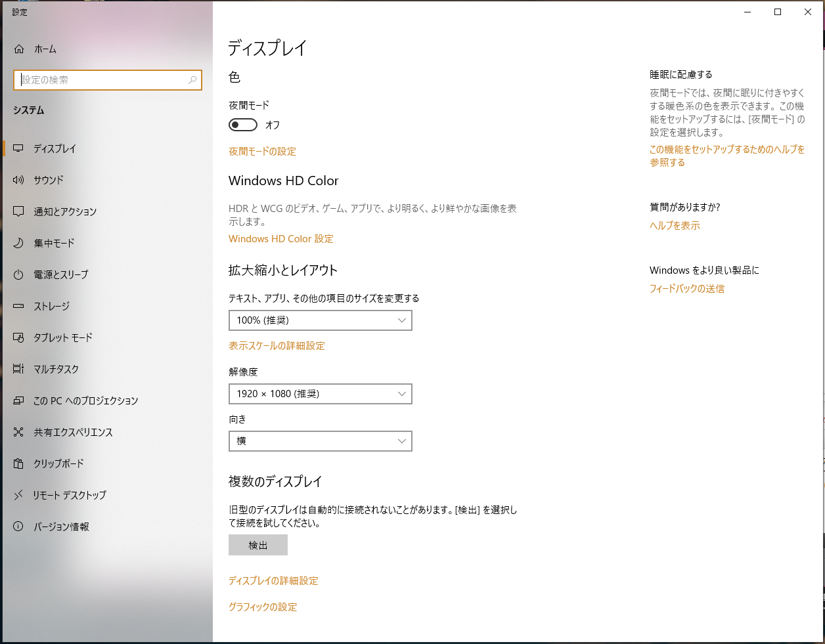
Task: Click the 検出 button
Action: coord(258,546)
